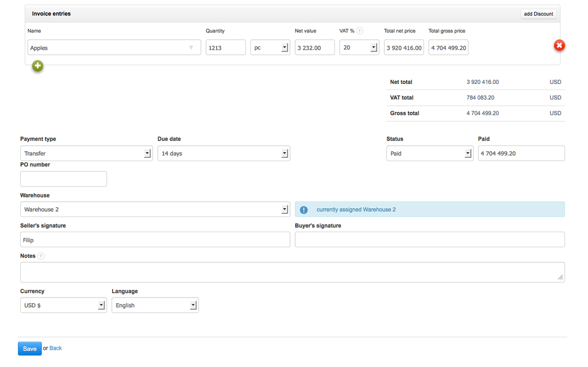Click the info icon beside assigned warehouse
This screenshot has height=367, width=588.
[304, 210]
